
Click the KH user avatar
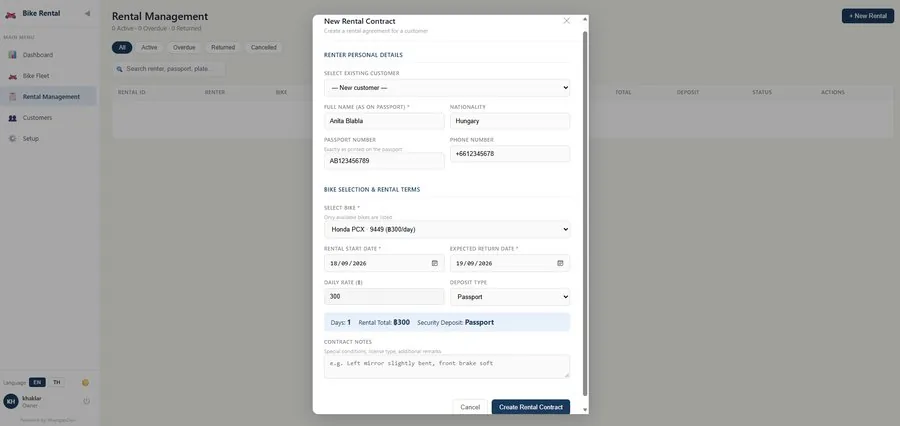click(11, 401)
